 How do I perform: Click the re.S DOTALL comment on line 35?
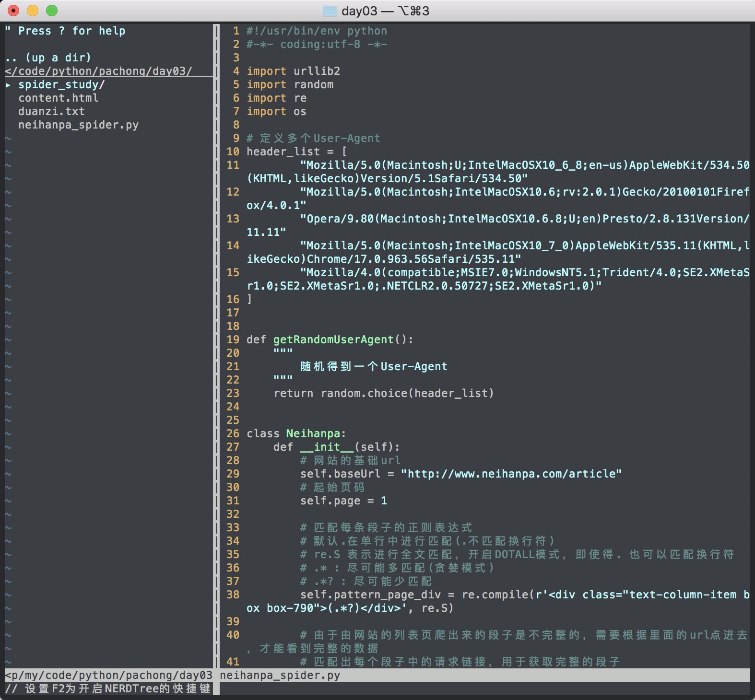(517, 555)
